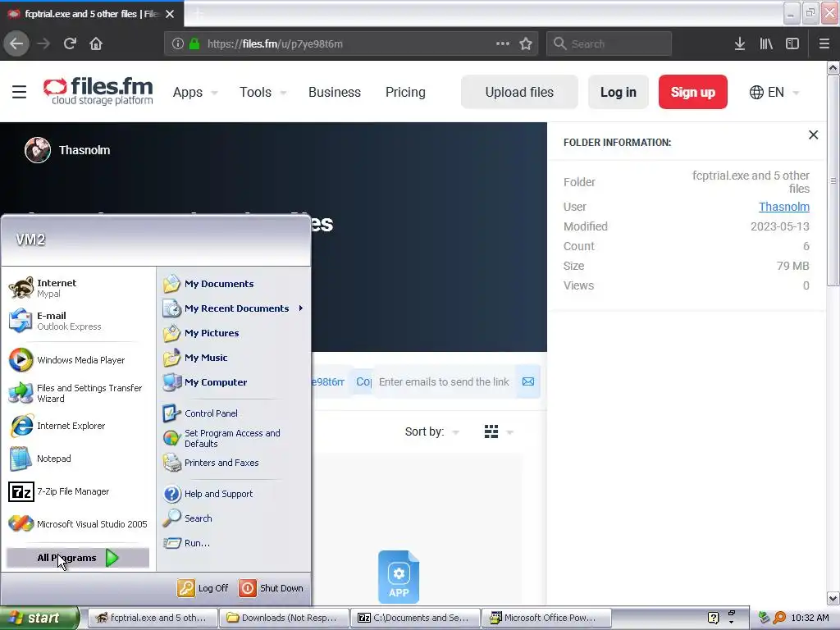Open the grid view mode dropdown

(x=498, y=431)
